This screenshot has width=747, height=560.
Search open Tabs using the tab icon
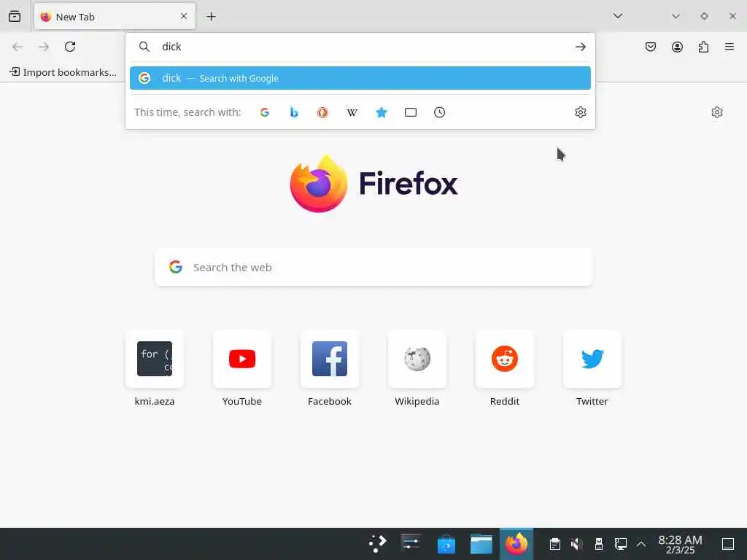pyautogui.click(x=411, y=112)
